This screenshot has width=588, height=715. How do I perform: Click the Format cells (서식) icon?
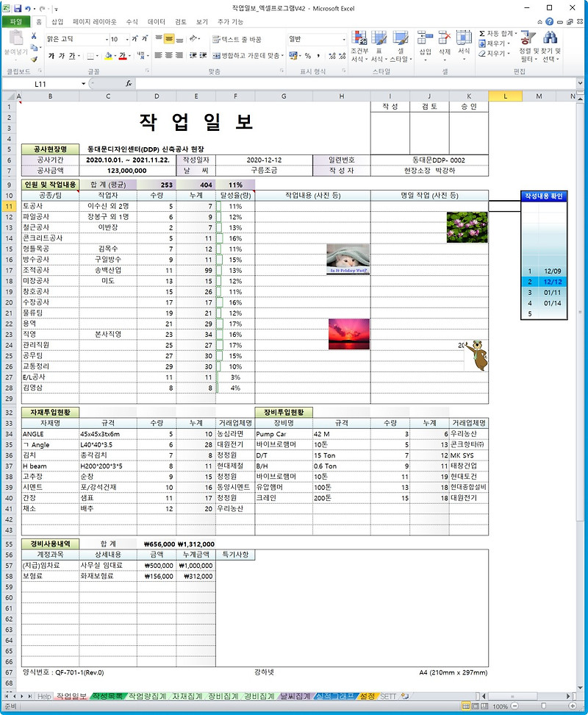pos(464,38)
